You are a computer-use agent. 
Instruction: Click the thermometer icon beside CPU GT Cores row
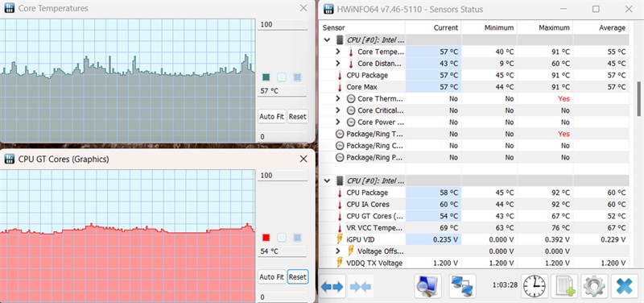coord(340,216)
